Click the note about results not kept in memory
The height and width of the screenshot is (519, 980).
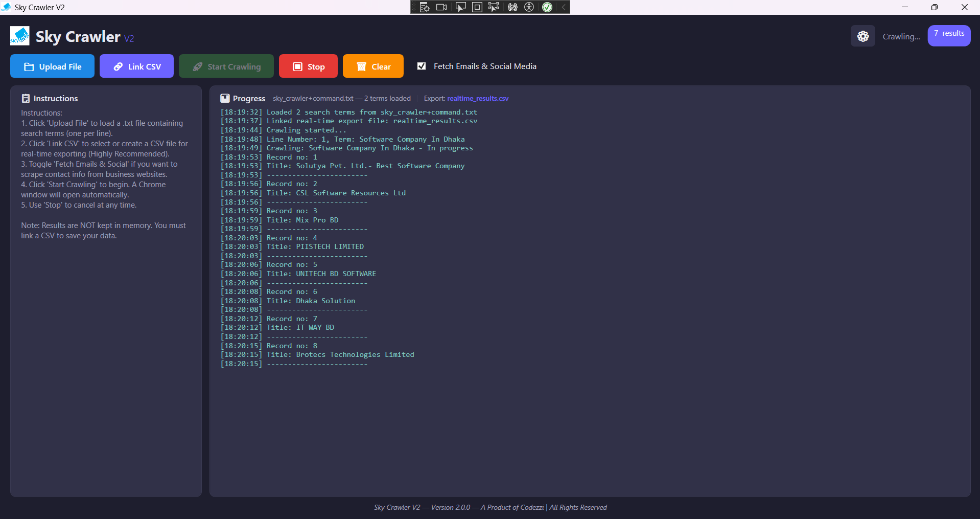[x=103, y=231]
